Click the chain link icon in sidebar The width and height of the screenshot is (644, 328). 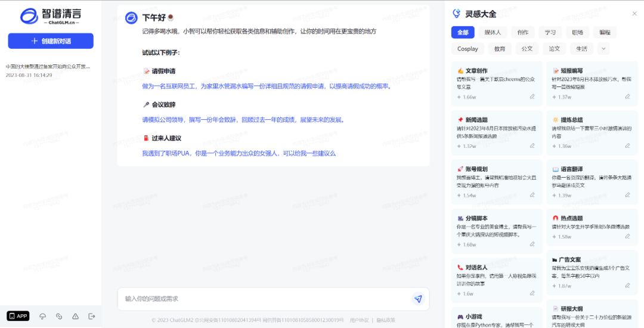59,316
